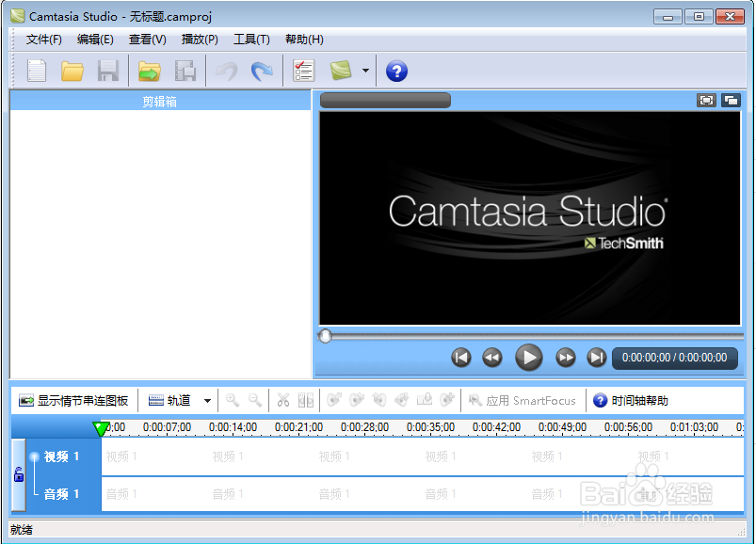Click timeline ruler at 0:00:49;00
This screenshot has height=544, width=756.
[x=562, y=427]
